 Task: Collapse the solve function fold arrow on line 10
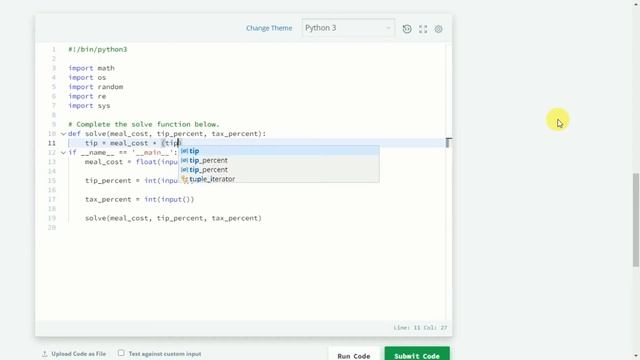pyautogui.click(x=63, y=133)
